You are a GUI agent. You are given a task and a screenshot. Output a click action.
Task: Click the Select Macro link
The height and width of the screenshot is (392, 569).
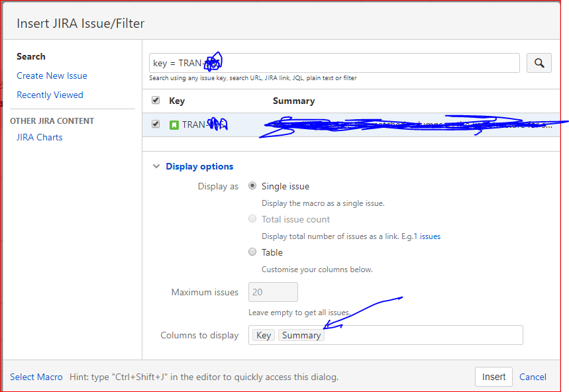(36, 377)
